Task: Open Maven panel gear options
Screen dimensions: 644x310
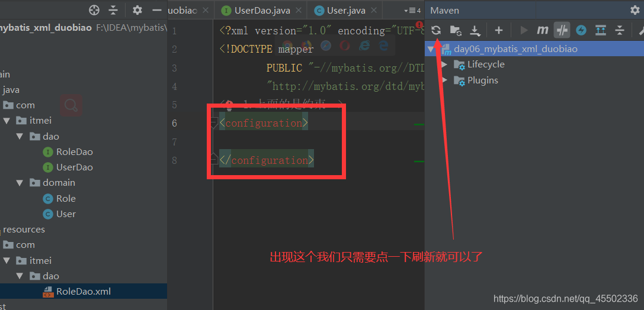Action: pyautogui.click(x=635, y=10)
